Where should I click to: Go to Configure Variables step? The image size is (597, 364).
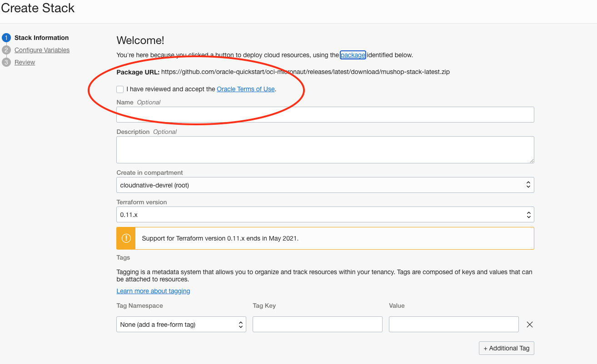coord(42,50)
